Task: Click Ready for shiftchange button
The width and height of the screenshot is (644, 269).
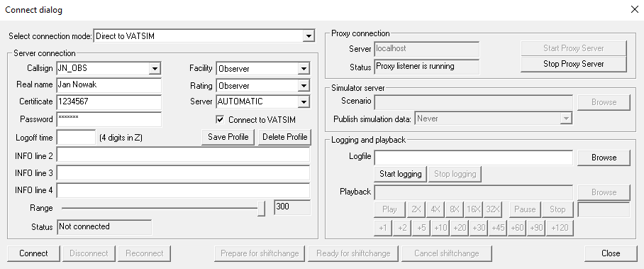Action: [x=353, y=253]
